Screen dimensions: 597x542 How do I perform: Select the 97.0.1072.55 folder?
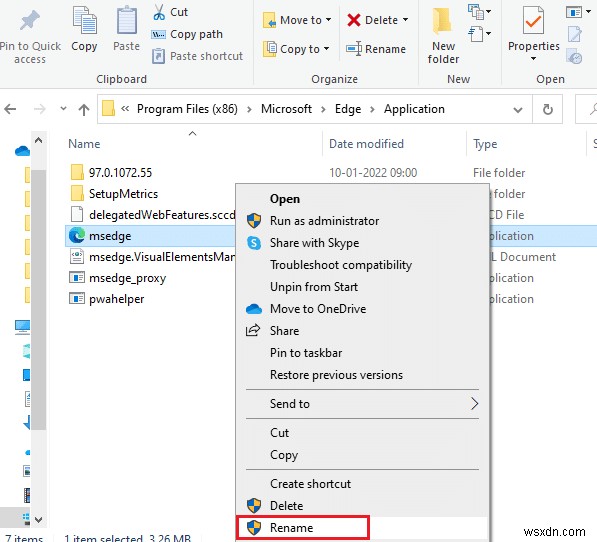[120, 173]
